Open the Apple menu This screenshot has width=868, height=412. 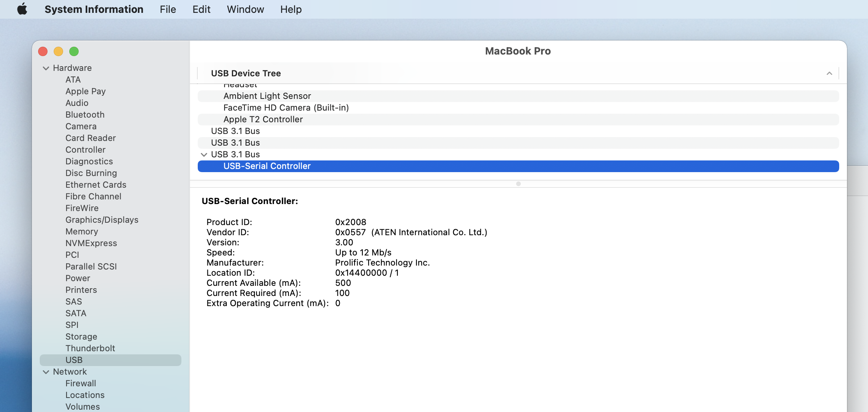coord(22,9)
